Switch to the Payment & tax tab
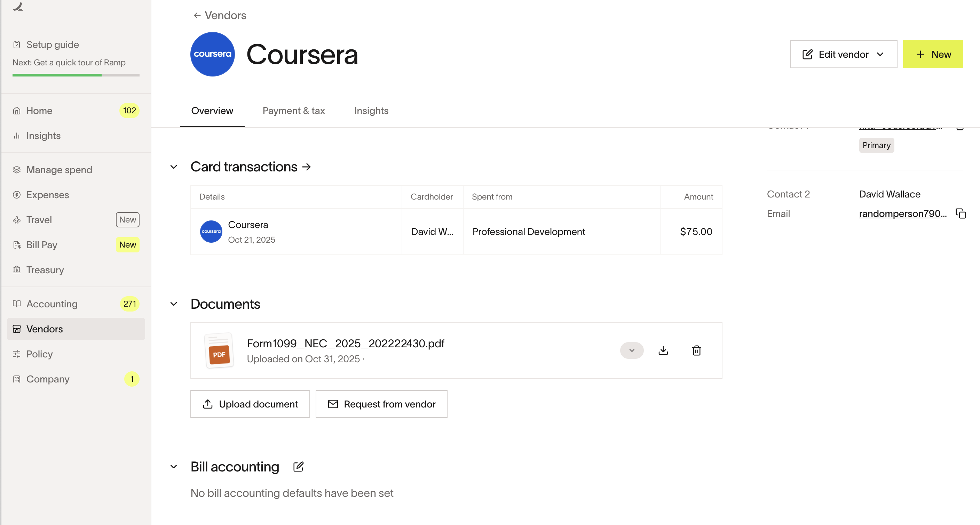The width and height of the screenshot is (980, 525). point(293,111)
